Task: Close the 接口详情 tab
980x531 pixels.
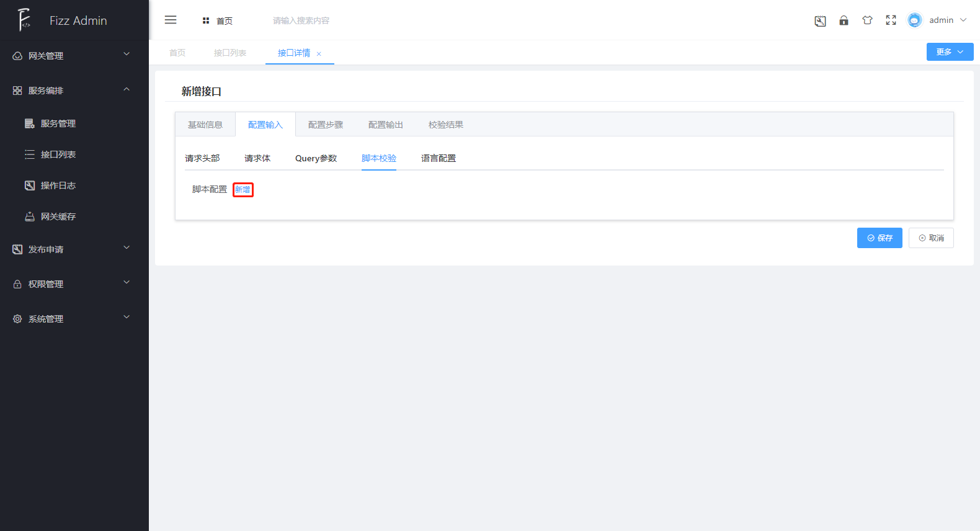Action: 319,54
